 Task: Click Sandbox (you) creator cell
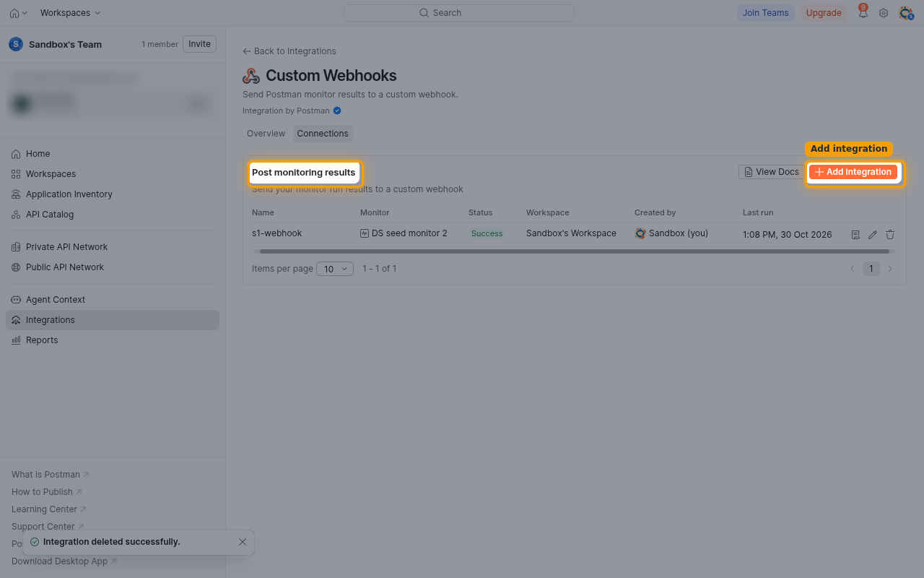pos(671,233)
